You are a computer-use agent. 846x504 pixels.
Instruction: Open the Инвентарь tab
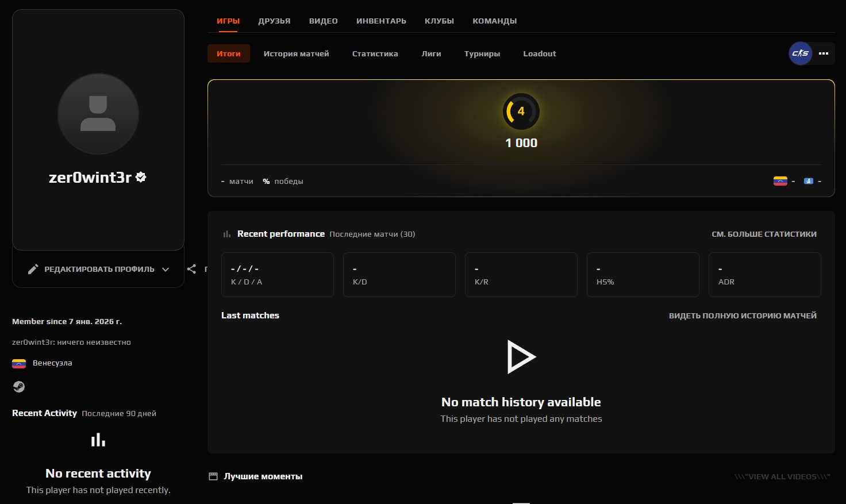click(381, 21)
